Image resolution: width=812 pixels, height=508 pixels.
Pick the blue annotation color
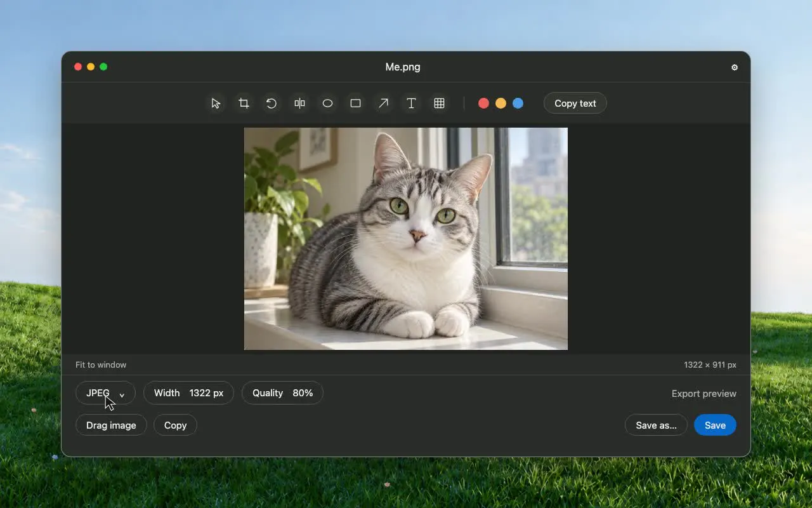tap(518, 104)
